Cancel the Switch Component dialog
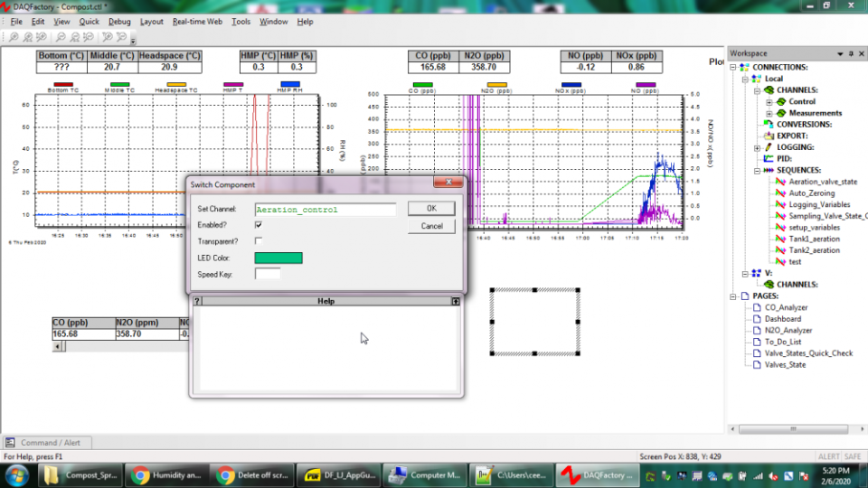 (431, 226)
